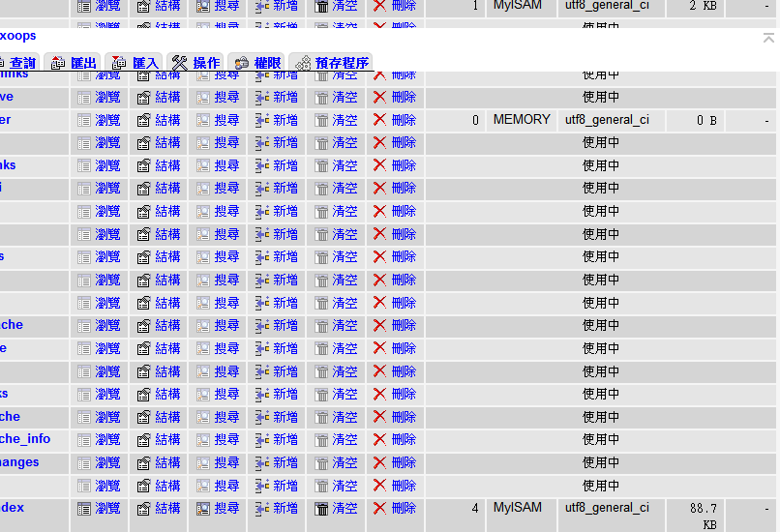Click the Search icon in the 'che_info' row
This screenshot has height=532, width=780.
click(x=203, y=440)
